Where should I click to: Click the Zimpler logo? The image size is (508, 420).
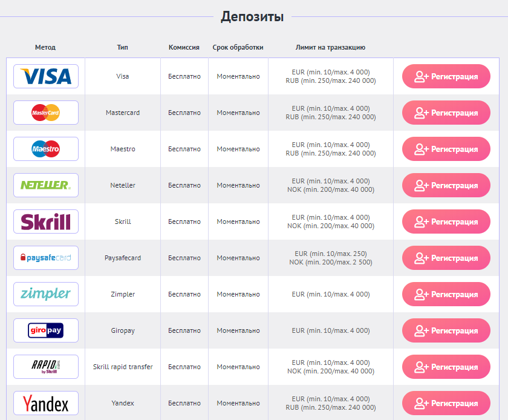click(x=46, y=294)
